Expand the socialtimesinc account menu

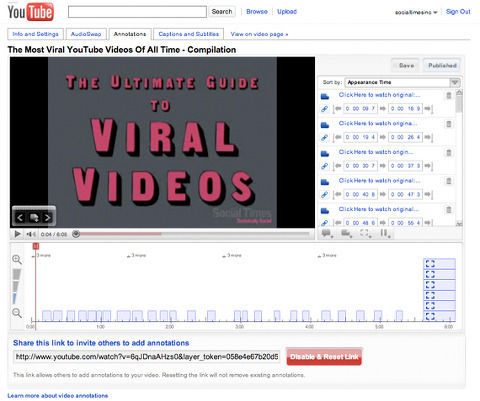click(416, 12)
